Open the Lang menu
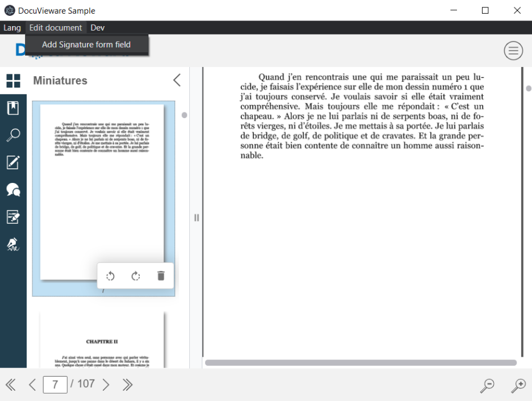This screenshot has width=532, height=401. (x=11, y=27)
